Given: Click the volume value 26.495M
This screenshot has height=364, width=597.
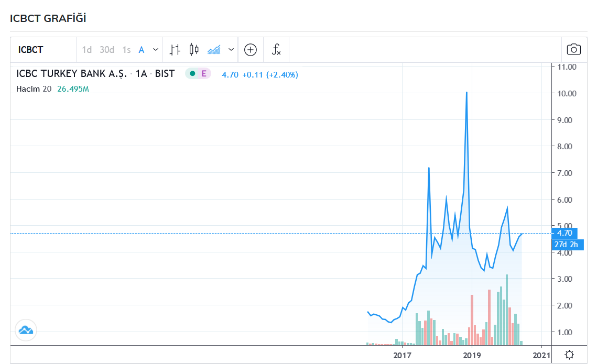Looking at the screenshot, I should (73, 89).
